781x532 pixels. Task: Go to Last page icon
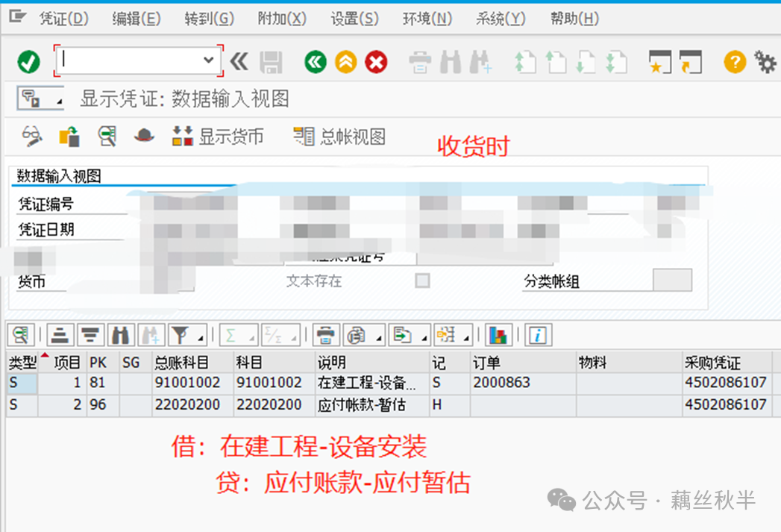click(616, 62)
